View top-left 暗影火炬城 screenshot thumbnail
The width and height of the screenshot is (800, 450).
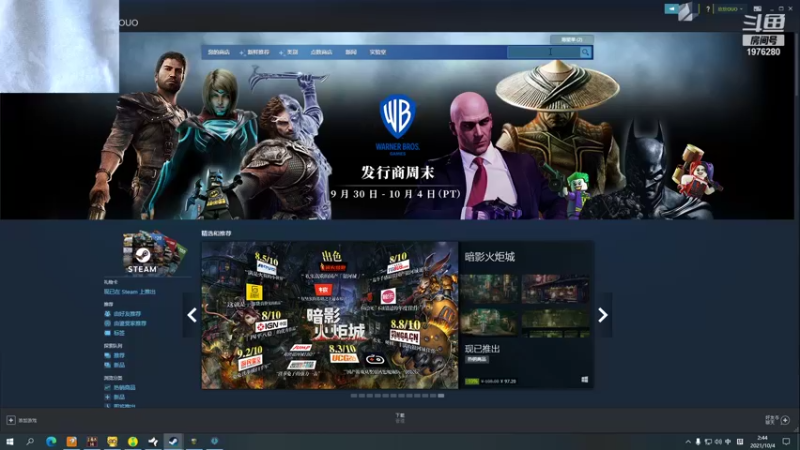tap(489, 289)
